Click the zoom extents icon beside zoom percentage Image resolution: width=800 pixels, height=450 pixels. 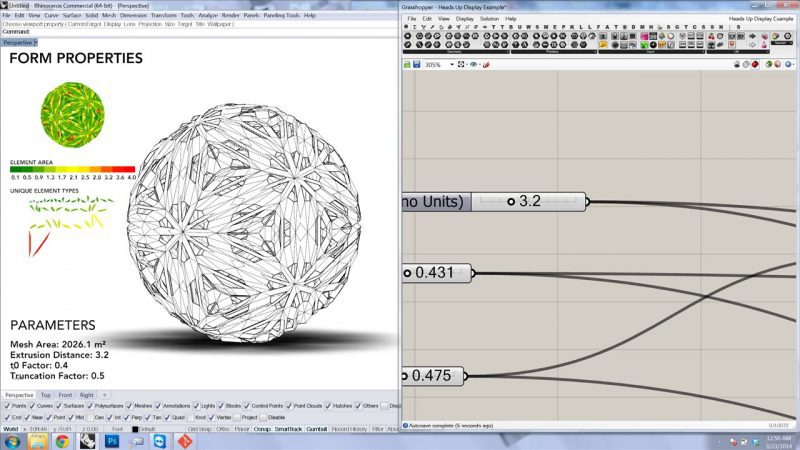[463, 64]
